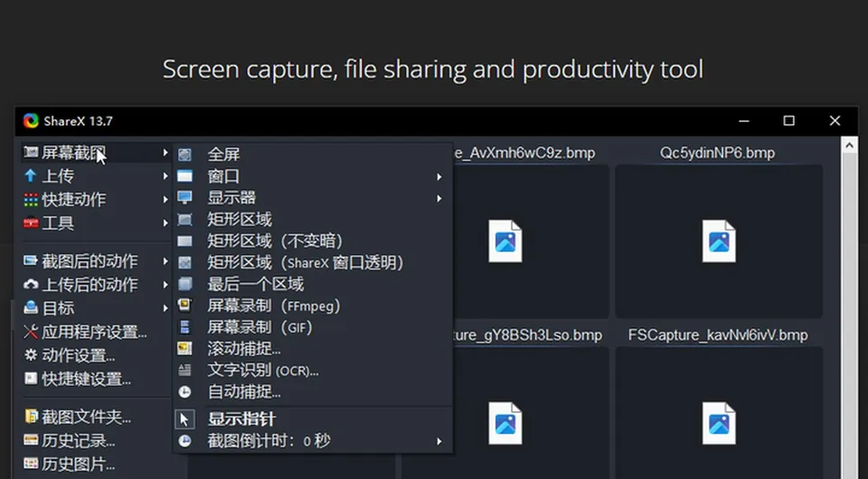Select 滚动捕捉... menu entry

click(313, 349)
